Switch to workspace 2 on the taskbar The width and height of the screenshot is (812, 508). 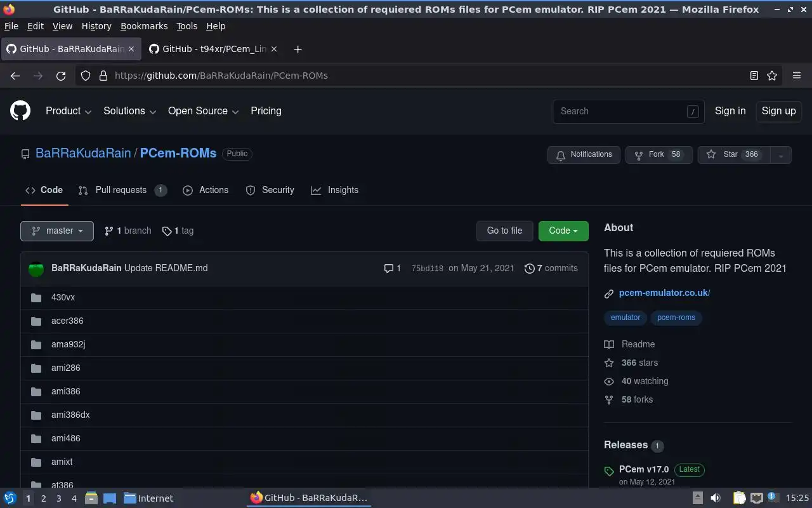[x=43, y=498]
